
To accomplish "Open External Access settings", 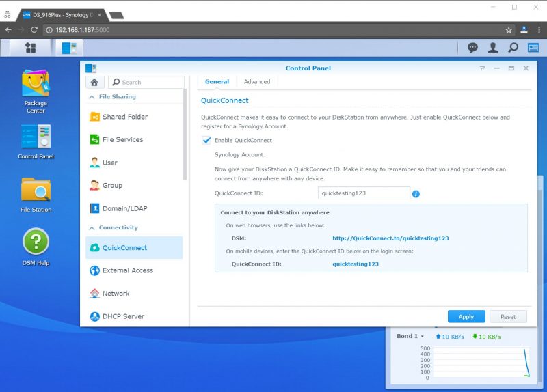I will tap(134, 270).
